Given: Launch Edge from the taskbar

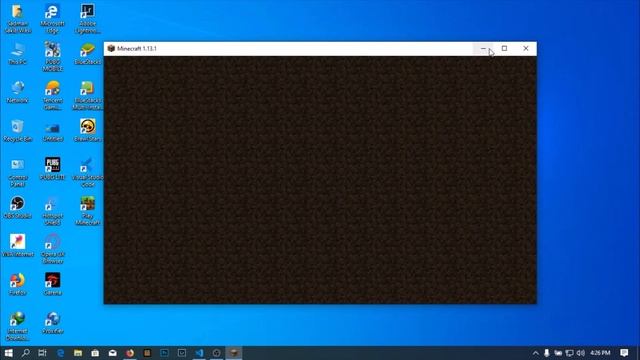Looking at the screenshot, I should tap(60, 353).
